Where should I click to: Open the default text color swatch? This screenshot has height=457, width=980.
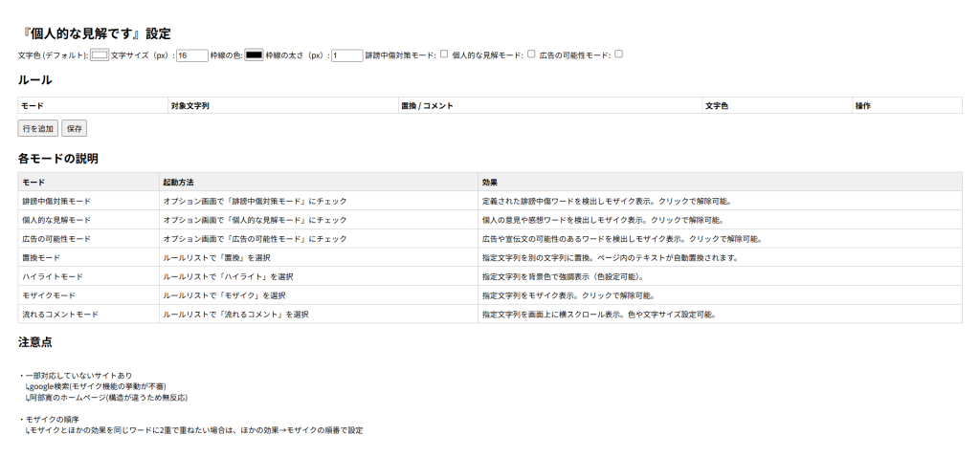pyautogui.click(x=100, y=54)
